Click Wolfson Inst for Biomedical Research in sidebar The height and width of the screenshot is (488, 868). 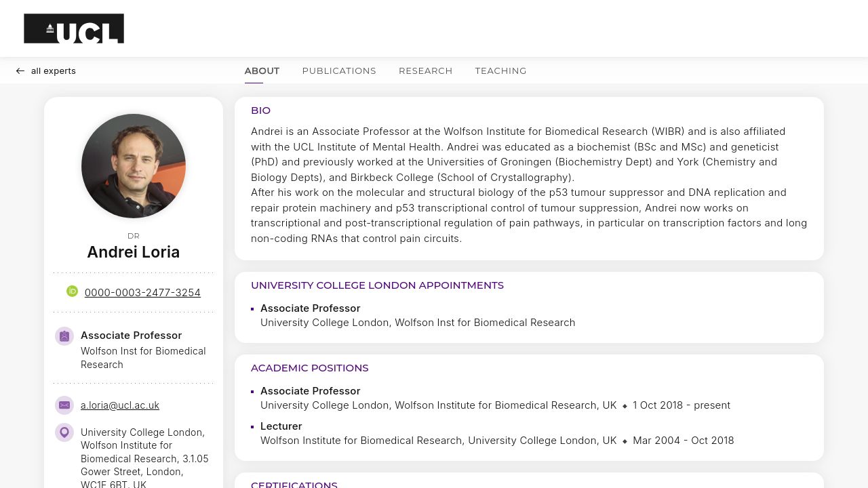coord(143,358)
